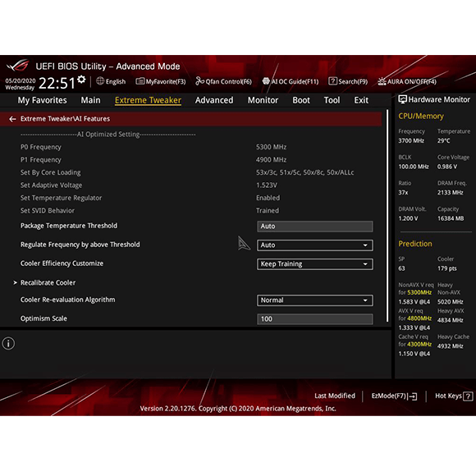Viewport: 476px width, 476px height.
Task: Switch to the Monitor tab
Action: coord(263,100)
